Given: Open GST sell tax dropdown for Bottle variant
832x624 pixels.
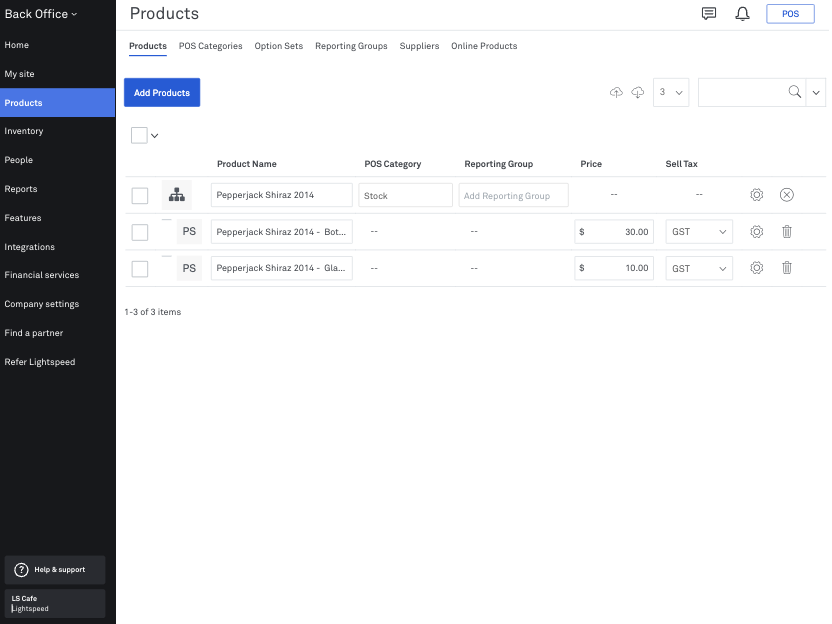Looking at the screenshot, I should tap(699, 232).
